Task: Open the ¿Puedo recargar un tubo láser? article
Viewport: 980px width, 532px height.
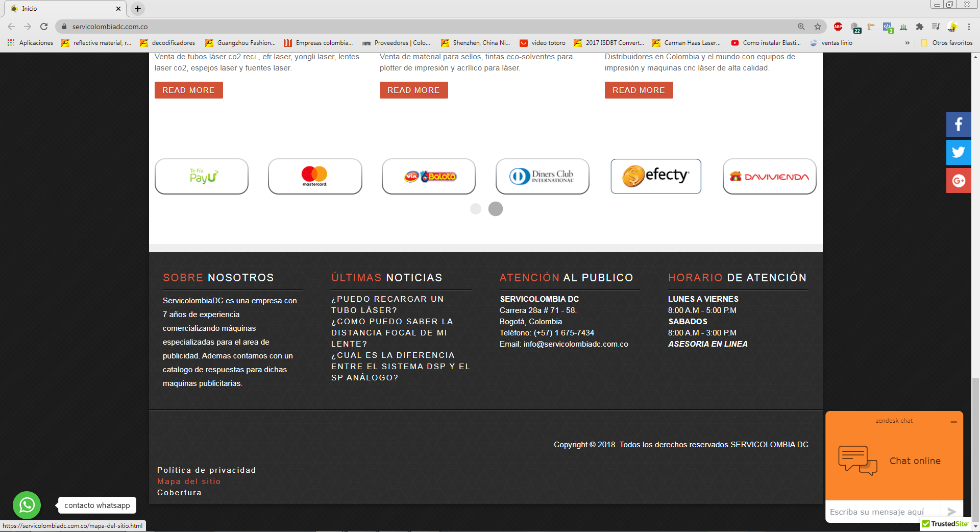Action: point(387,304)
